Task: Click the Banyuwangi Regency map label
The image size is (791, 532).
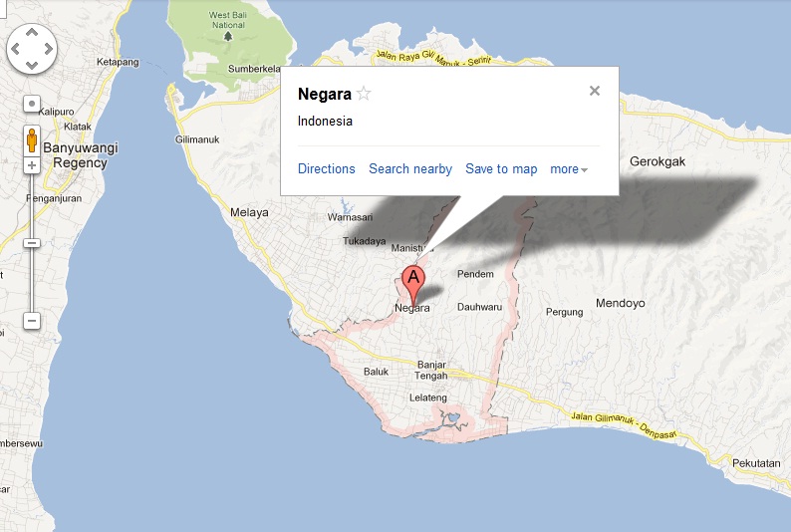Action: (80, 154)
